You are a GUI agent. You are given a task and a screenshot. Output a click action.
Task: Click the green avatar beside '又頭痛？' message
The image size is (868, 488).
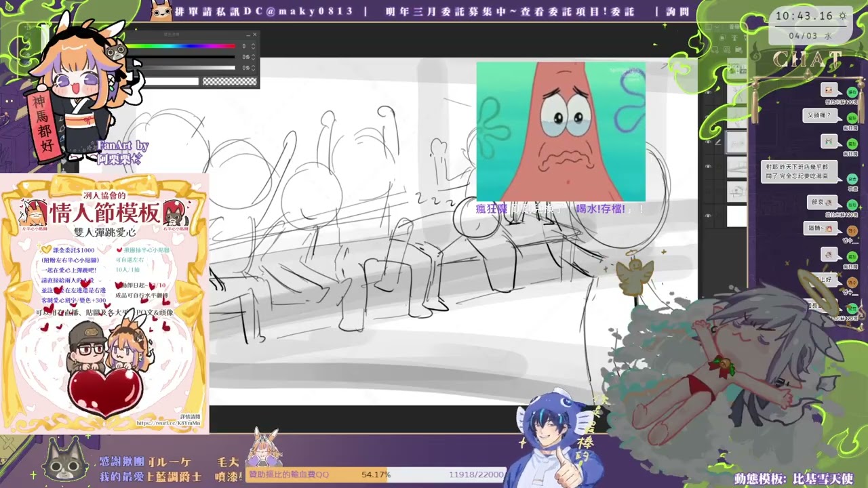click(x=852, y=117)
